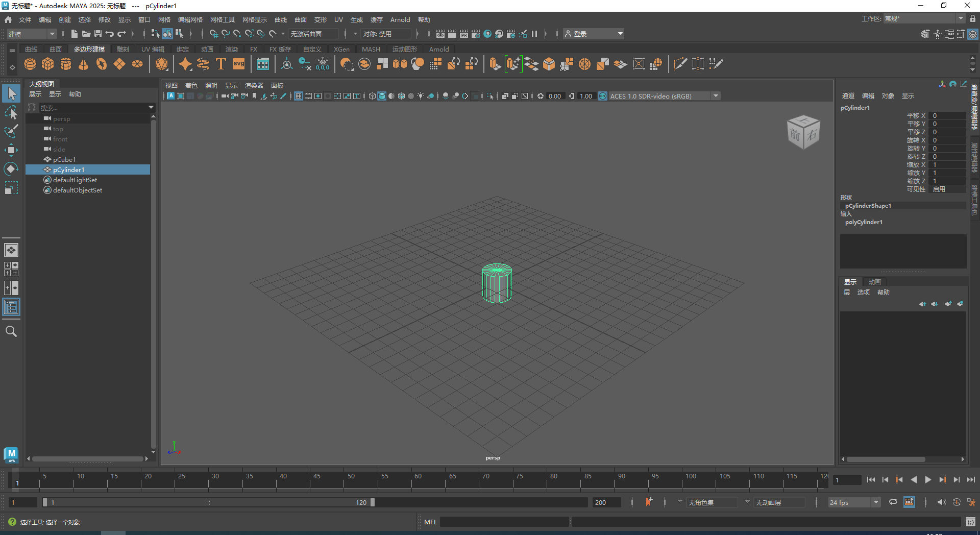The height and width of the screenshot is (535, 980).
Task: Create a polygon cone from the shelf
Action: 82,64
